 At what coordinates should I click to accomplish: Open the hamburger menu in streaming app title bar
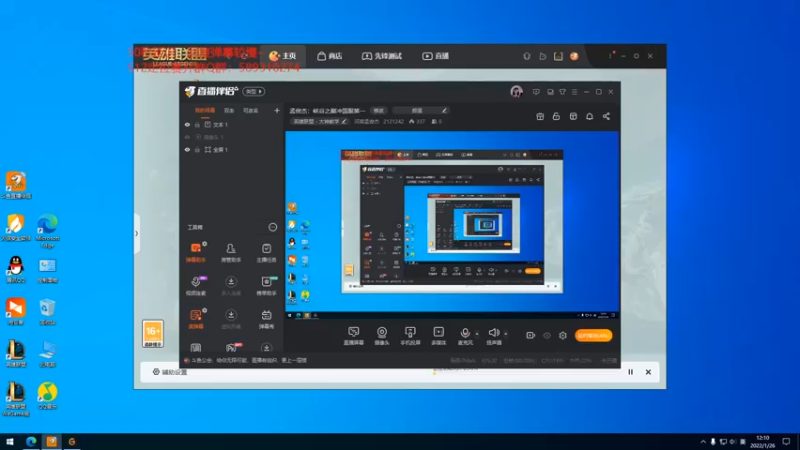[x=574, y=92]
